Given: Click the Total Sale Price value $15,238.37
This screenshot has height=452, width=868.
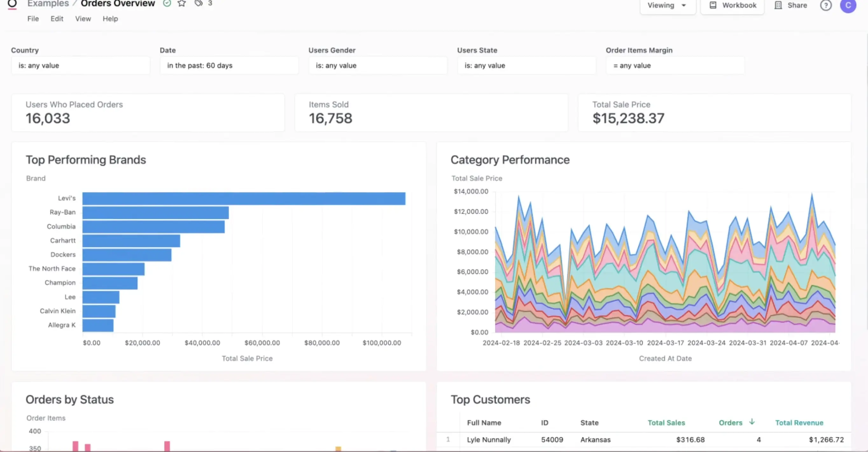Looking at the screenshot, I should [x=628, y=118].
